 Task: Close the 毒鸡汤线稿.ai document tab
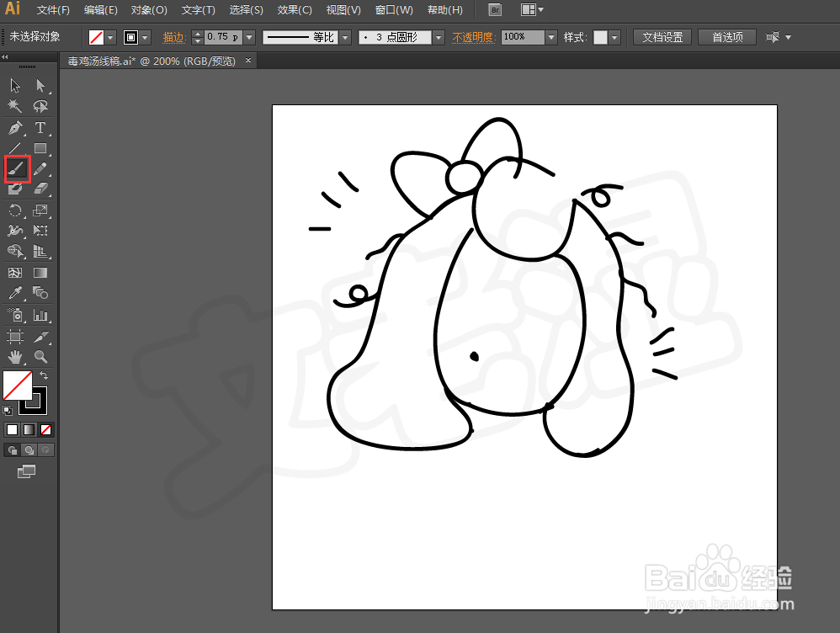pos(248,61)
